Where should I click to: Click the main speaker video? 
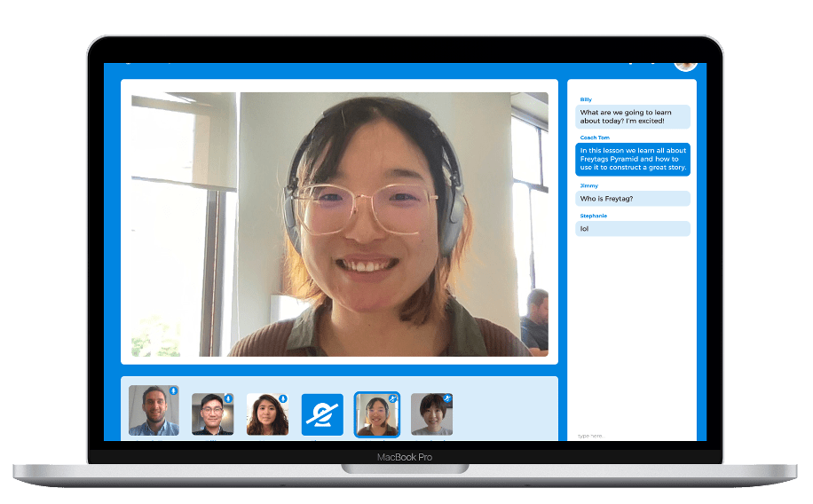(x=340, y=224)
